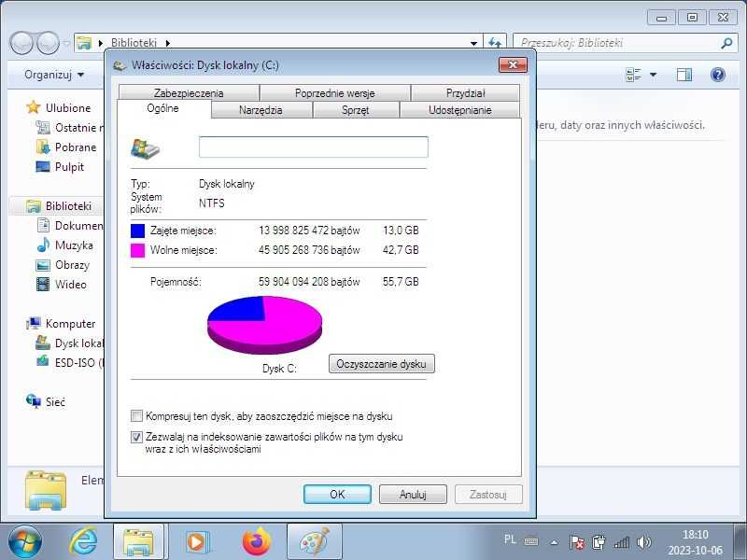Click Biblioteki in the address bar

point(134,43)
